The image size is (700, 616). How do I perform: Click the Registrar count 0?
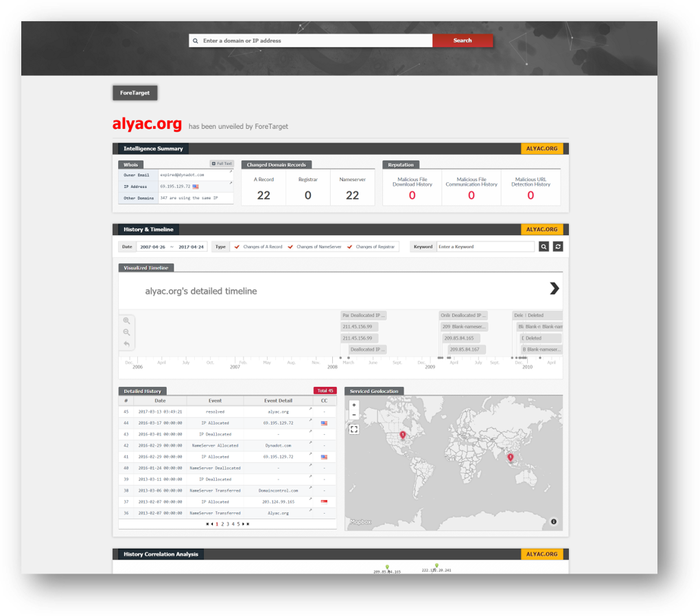tap(307, 195)
